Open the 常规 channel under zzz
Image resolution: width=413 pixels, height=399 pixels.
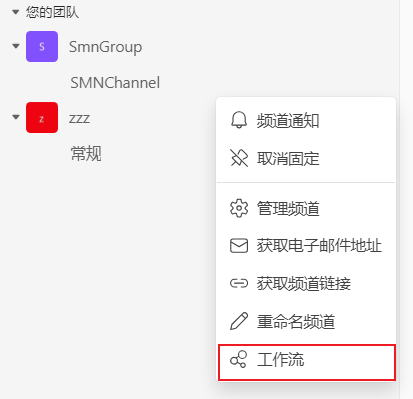coord(86,154)
